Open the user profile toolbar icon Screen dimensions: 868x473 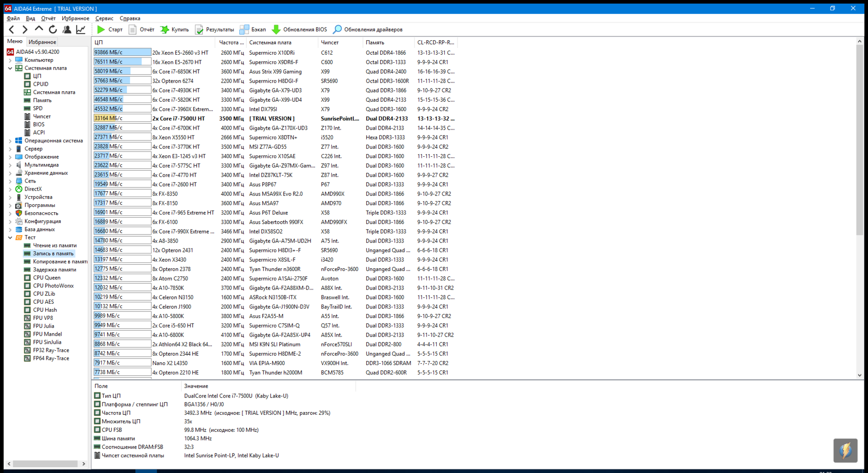coord(67,30)
